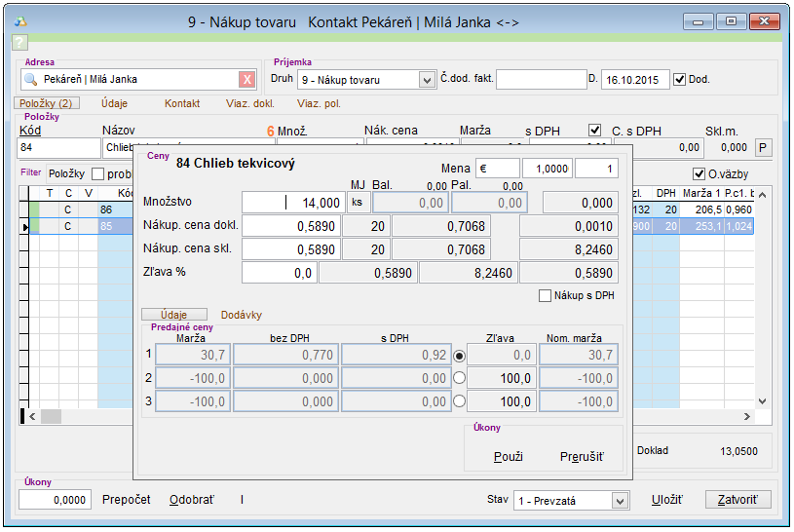Expand the Stav dropdown showing 1 - Prevzatá
The height and width of the screenshot is (532, 794).
point(620,500)
